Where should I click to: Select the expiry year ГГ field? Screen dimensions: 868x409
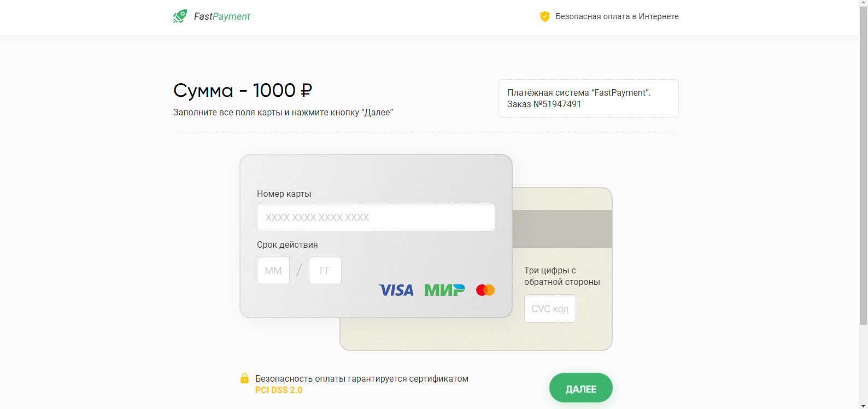pyautogui.click(x=325, y=270)
